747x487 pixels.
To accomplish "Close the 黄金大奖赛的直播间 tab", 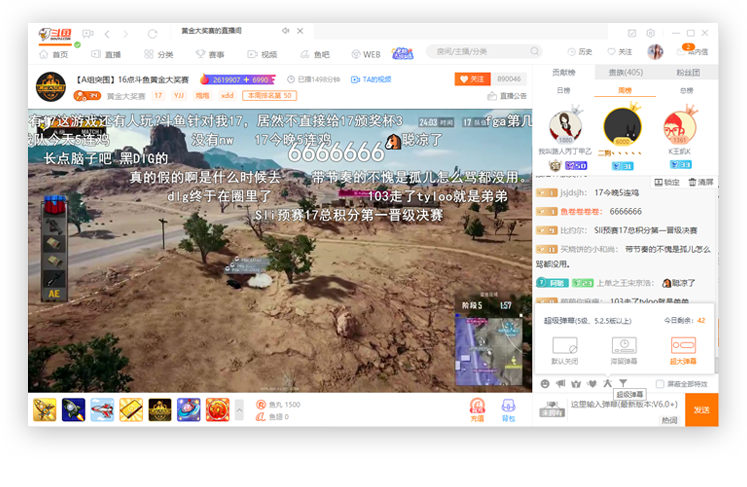I will point(300,31).
